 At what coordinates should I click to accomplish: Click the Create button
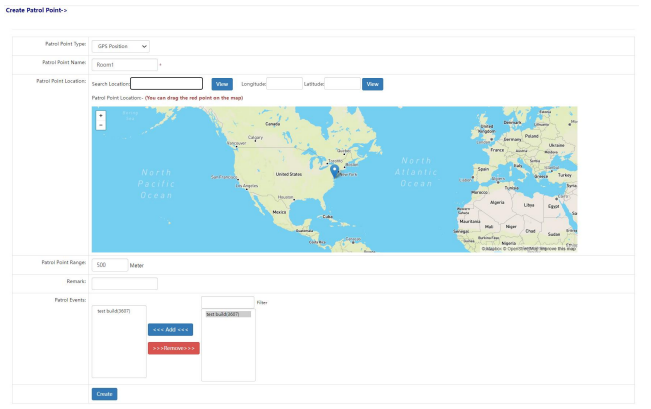pyautogui.click(x=104, y=394)
